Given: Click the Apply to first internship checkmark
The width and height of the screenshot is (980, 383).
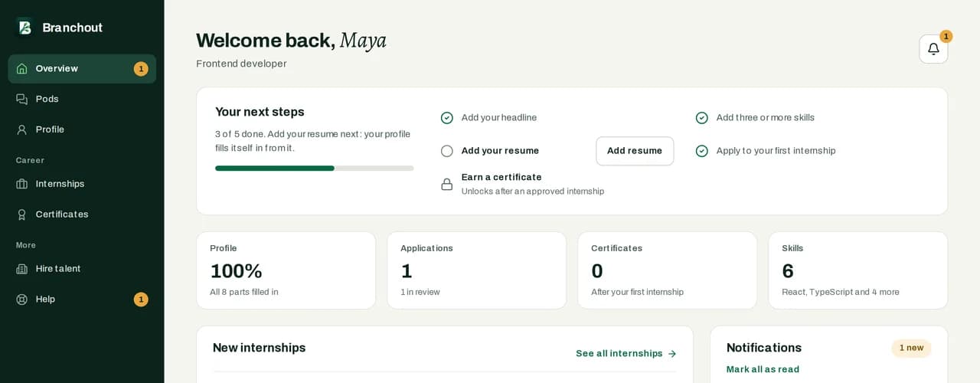Looking at the screenshot, I should (x=702, y=151).
